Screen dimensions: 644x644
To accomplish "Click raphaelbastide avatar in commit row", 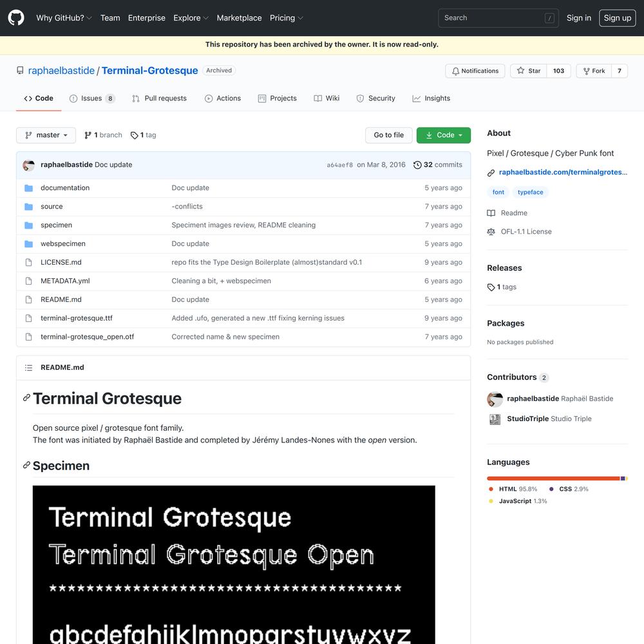I will (28, 165).
